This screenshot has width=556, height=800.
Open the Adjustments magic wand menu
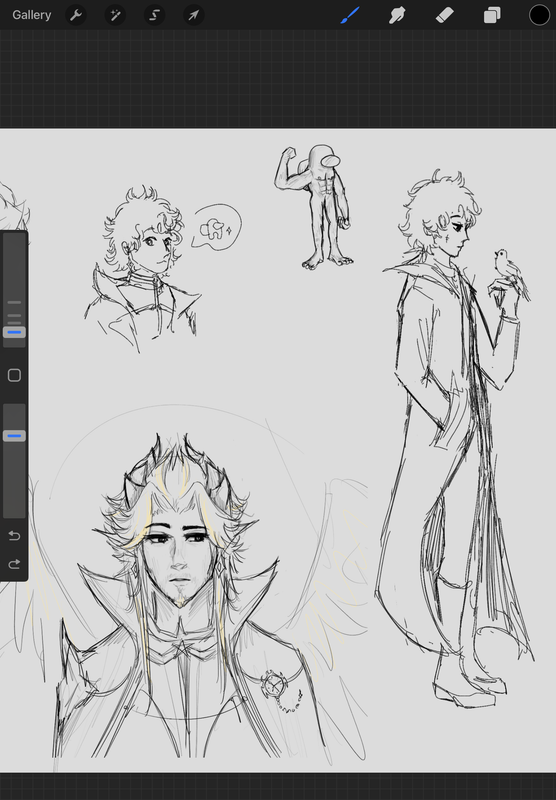coord(115,15)
